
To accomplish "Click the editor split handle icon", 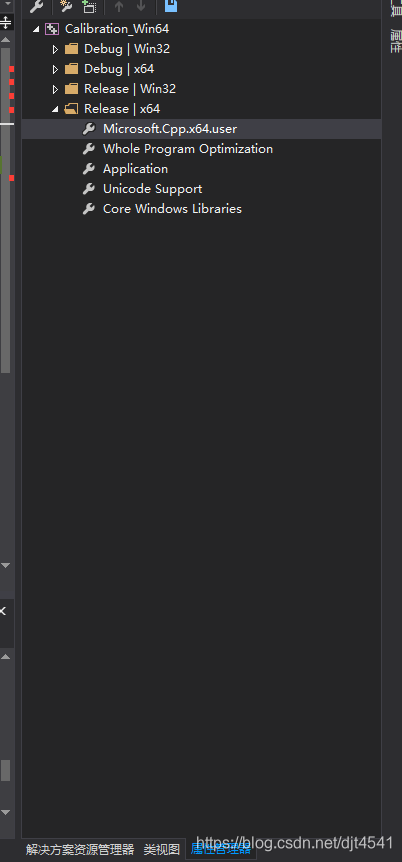I will click(x=5, y=23).
